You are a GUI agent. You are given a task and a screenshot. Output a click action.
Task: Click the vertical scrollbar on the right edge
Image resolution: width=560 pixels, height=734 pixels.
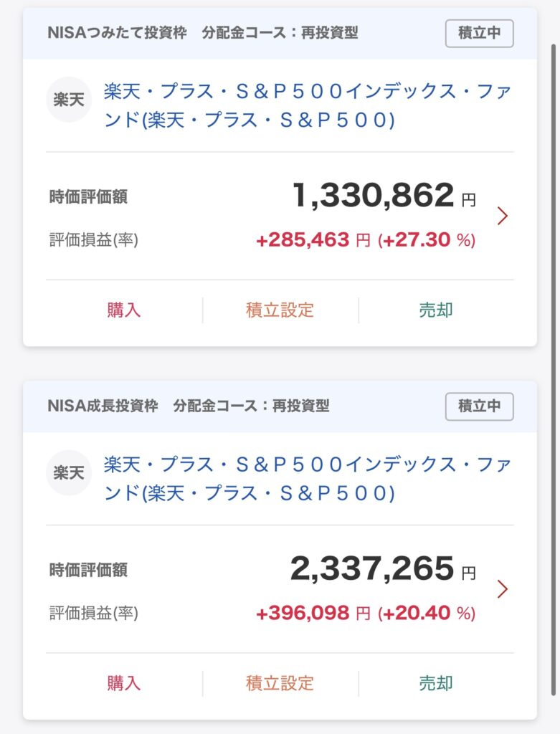coord(552,358)
